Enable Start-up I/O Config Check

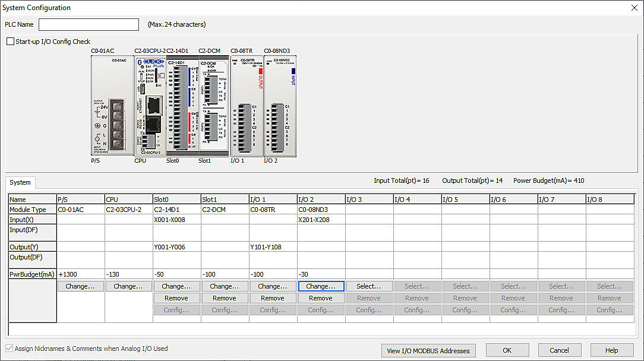click(x=10, y=42)
